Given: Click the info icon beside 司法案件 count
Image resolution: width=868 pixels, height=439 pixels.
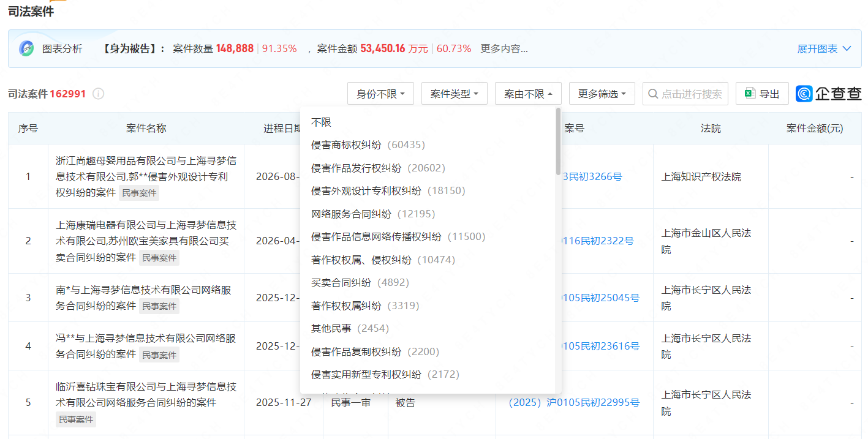Looking at the screenshot, I should coord(98,94).
